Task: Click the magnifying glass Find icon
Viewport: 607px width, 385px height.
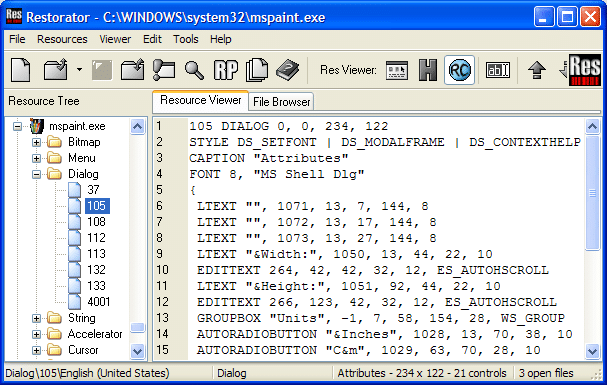Action: click(194, 70)
